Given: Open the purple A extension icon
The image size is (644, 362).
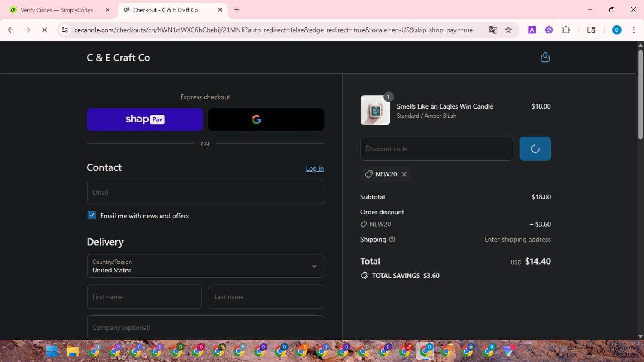Looking at the screenshot, I should 532,30.
